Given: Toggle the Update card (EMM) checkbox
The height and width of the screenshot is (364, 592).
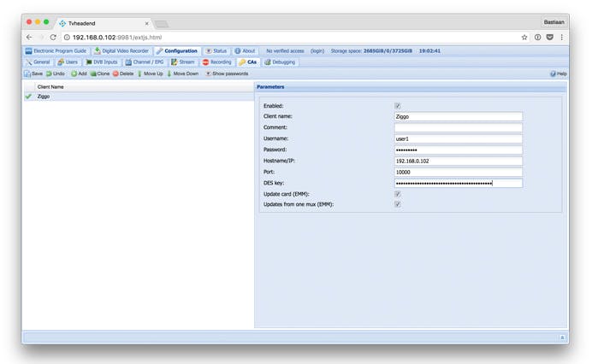Looking at the screenshot, I should (398, 194).
